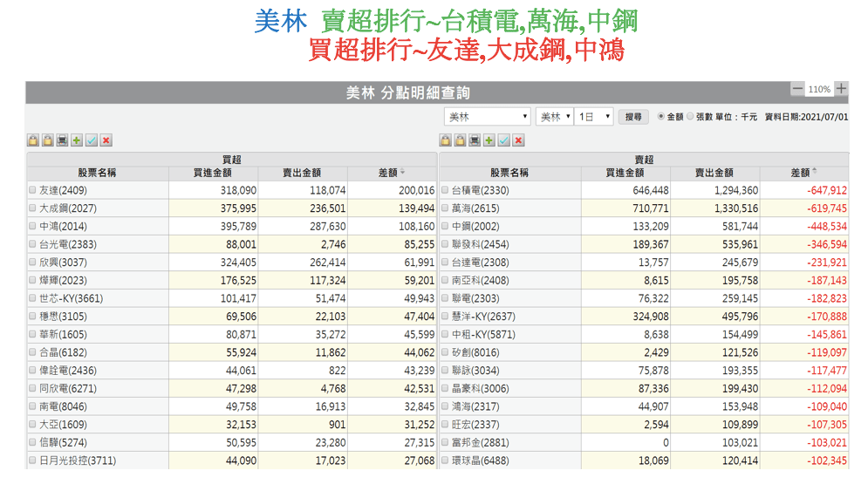Open the wide 美林 broker dropdown
The image size is (868, 491).
[487, 117]
